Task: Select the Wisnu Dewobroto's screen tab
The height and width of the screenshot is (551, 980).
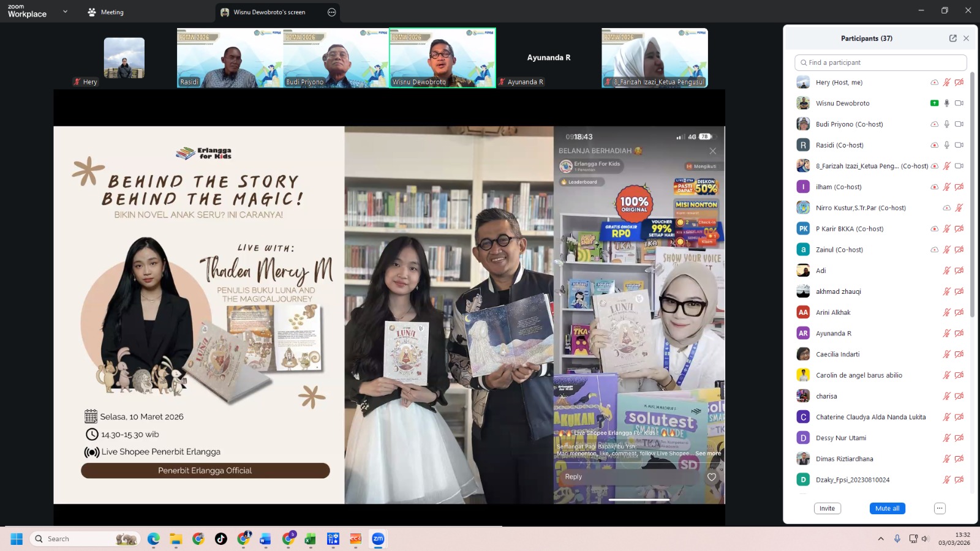Action: click(269, 12)
